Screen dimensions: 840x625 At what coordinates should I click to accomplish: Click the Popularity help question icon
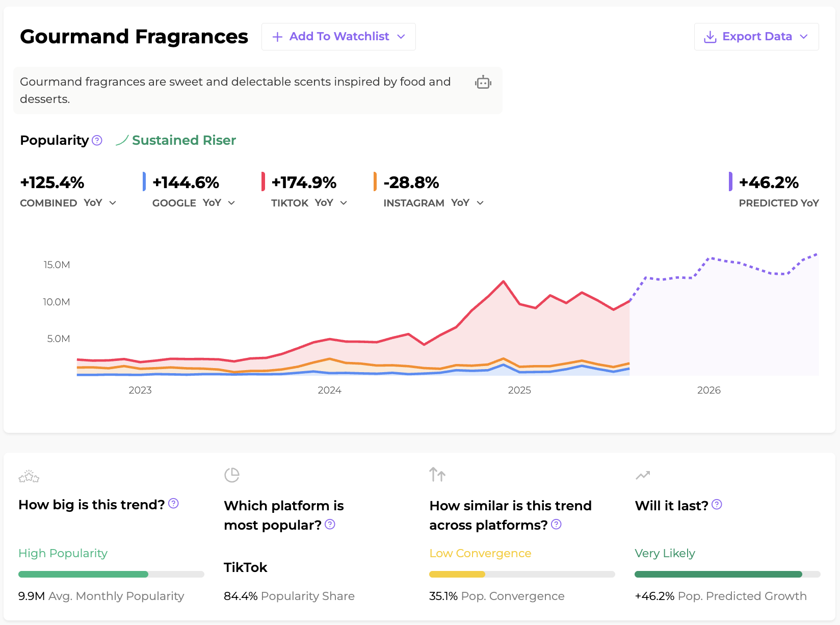pyautogui.click(x=97, y=140)
